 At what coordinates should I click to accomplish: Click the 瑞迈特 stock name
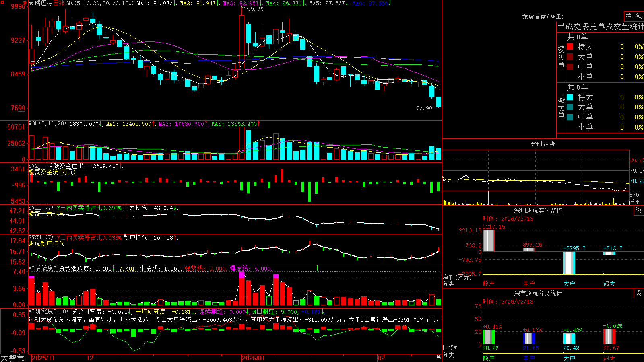click(x=43, y=3)
